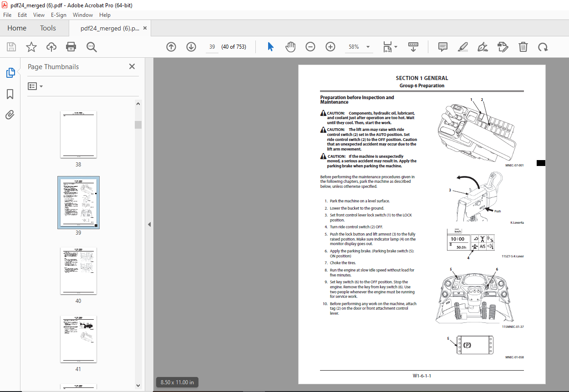Switch to the Tools tab
Viewport: 569px width, 392px height.
(x=48, y=28)
